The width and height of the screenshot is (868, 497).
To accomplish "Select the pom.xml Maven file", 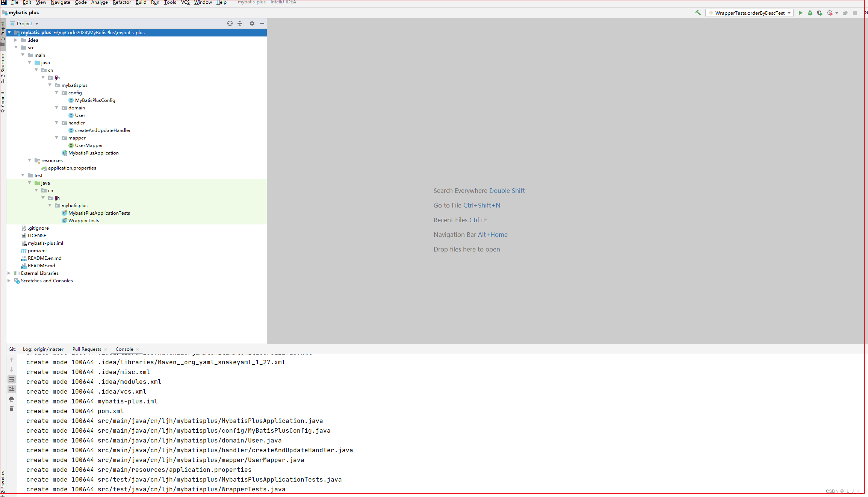I will pyautogui.click(x=37, y=251).
